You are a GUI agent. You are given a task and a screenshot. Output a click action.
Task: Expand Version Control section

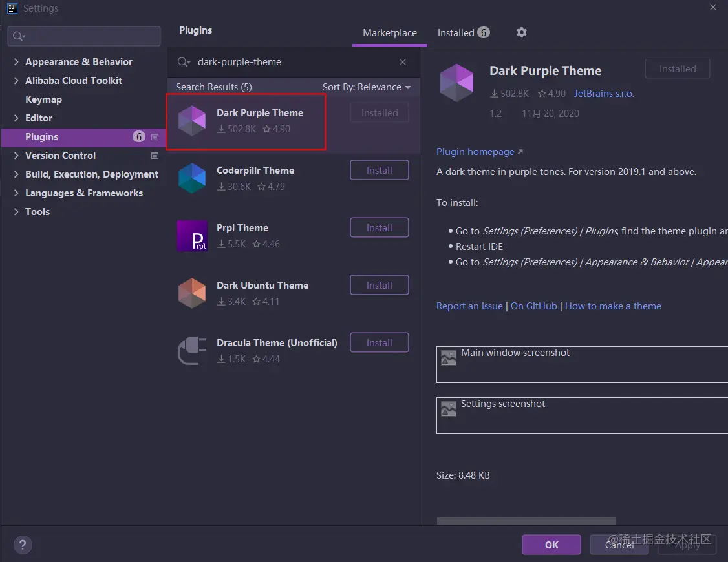(x=16, y=155)
